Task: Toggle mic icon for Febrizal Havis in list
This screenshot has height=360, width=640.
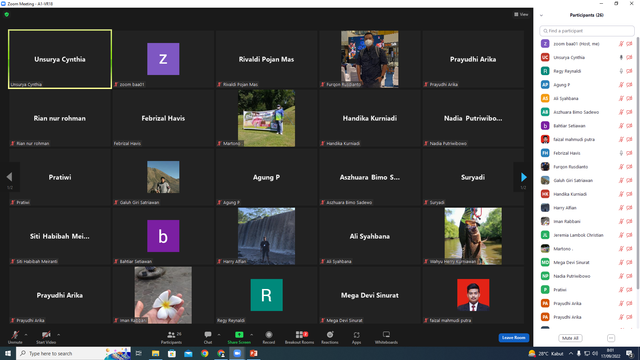Action: coord(621,153)
